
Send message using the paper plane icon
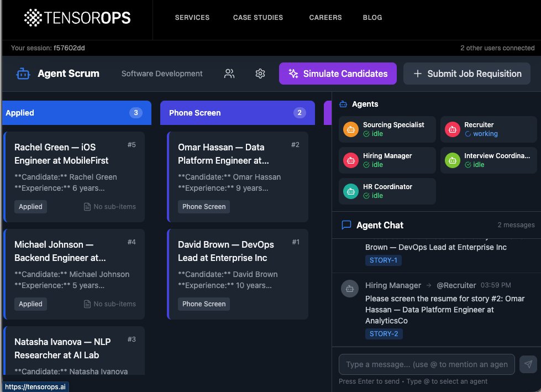click(x=527, y=364)
